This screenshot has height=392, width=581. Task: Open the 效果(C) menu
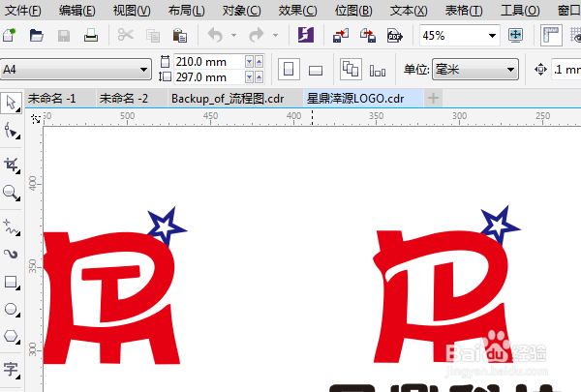tap(297, 11)
